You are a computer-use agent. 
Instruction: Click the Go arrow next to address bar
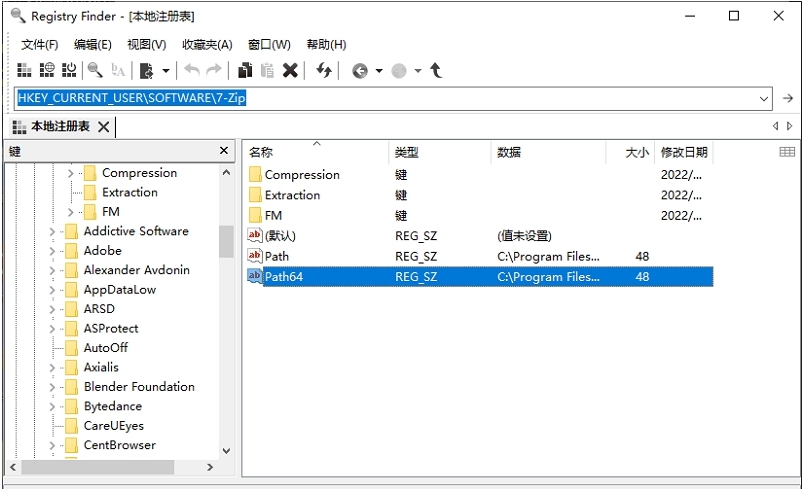[788, 98]
